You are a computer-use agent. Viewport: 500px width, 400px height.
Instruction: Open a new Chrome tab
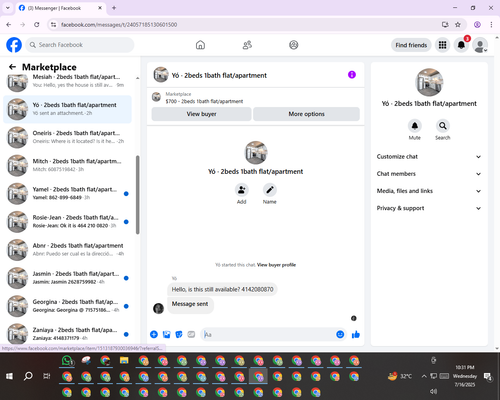coord(114,8)
